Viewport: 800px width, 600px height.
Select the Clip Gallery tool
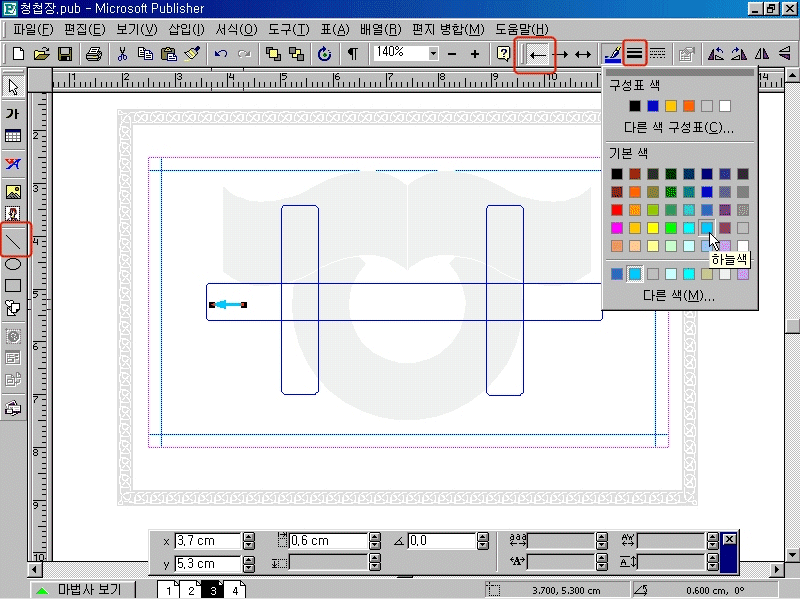[x=13, y=213]
